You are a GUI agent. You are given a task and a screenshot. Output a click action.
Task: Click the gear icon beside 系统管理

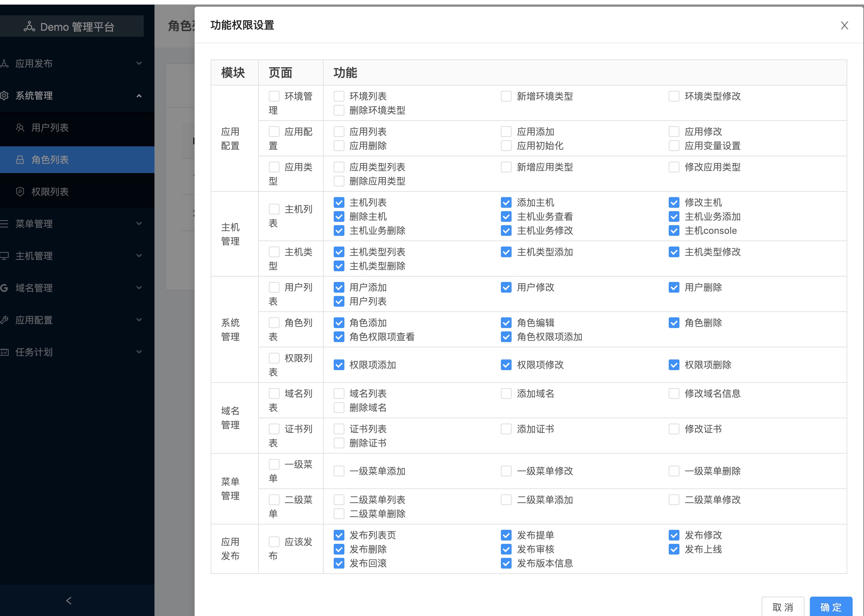5,96
